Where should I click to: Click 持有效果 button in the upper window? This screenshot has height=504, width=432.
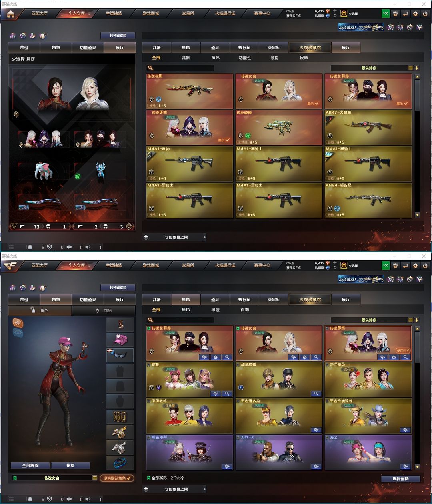click(x=118, y=36)
